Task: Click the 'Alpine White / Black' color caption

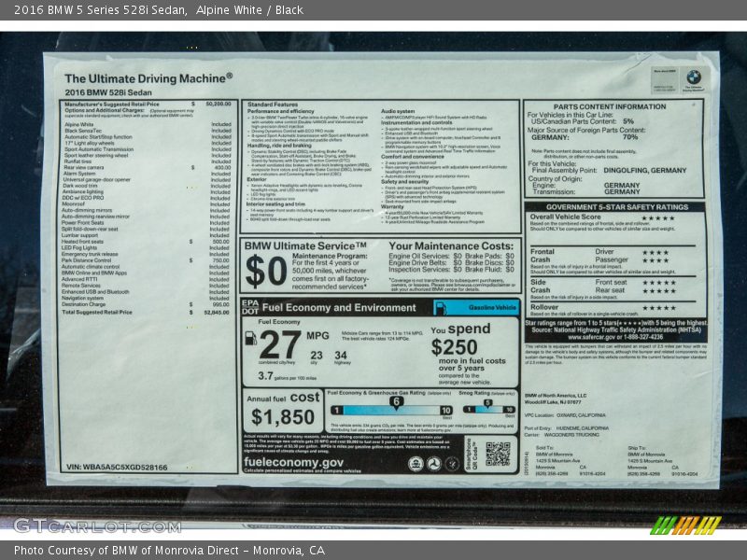Action: coord(249,10)
